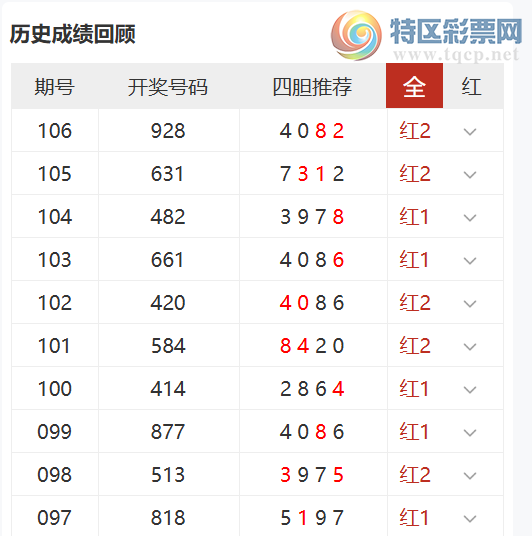Expand row 105 chevron

470,175
